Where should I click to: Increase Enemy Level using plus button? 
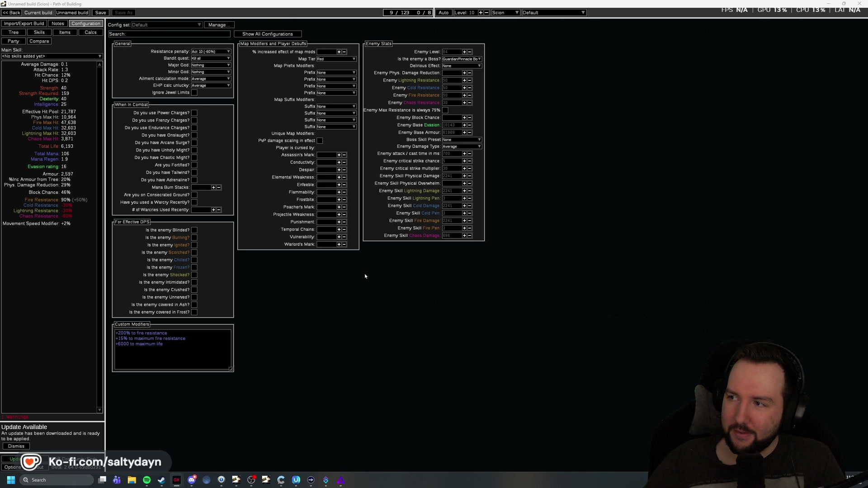click(x=464, y=52)
